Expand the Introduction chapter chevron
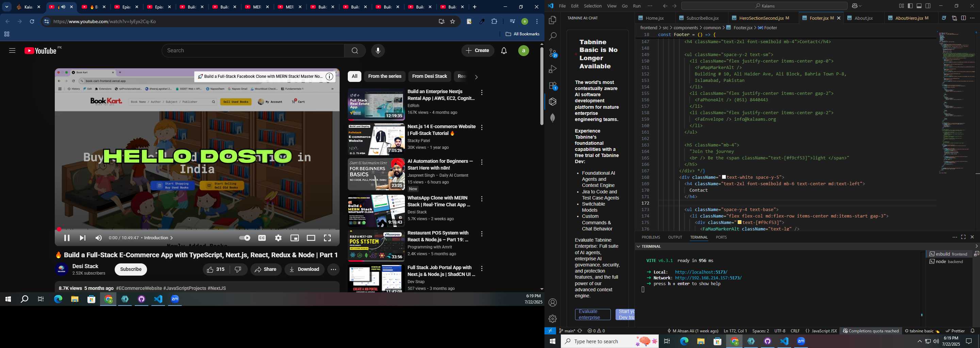Screen dimensions: 980x348 coord(171,238)
